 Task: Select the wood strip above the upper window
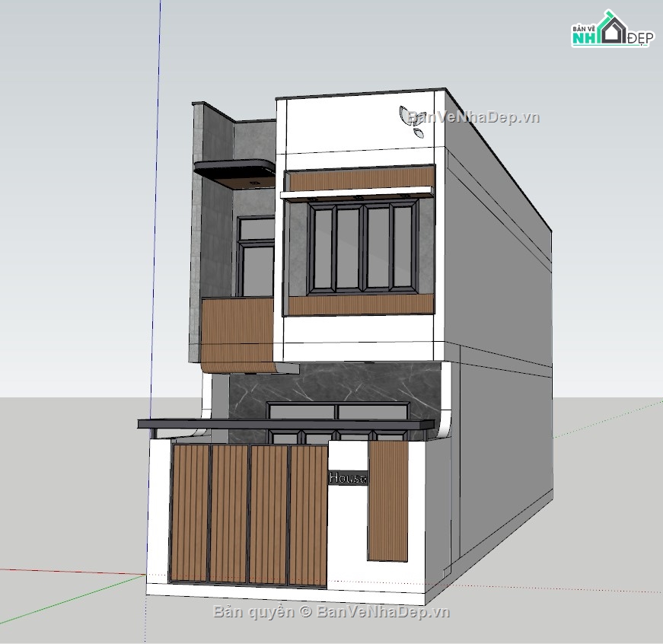362,180
